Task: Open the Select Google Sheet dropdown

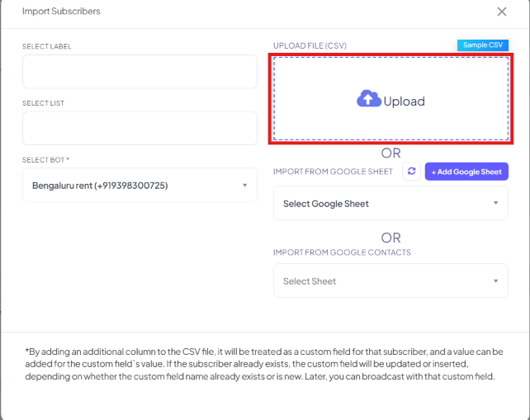Action: 390,203
